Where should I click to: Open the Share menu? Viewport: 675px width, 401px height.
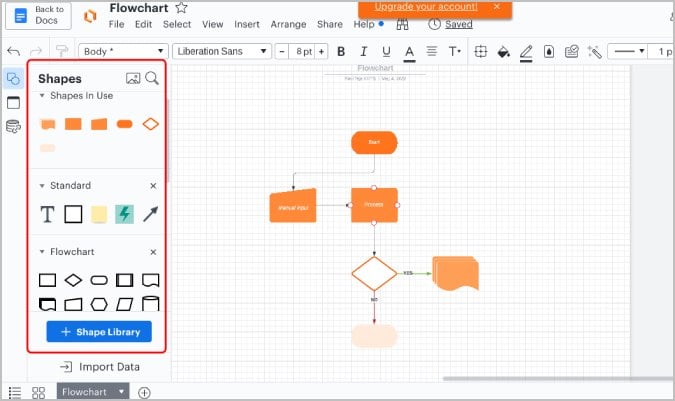[x=330, y=25]
